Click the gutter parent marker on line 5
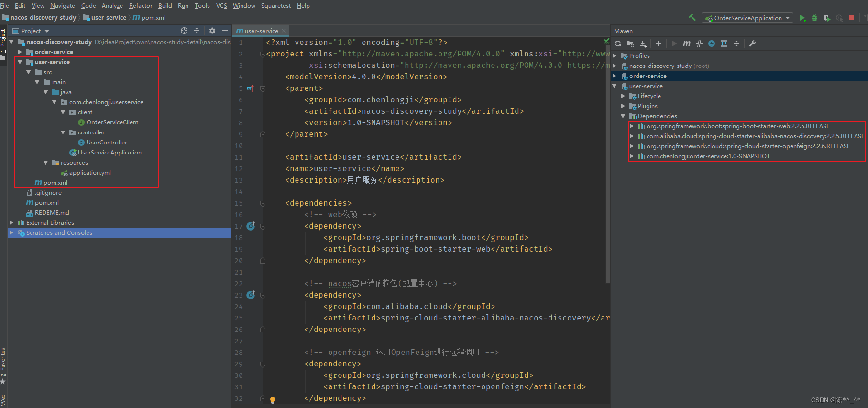The height and width of the screenshot is (408, 868). 250,88
